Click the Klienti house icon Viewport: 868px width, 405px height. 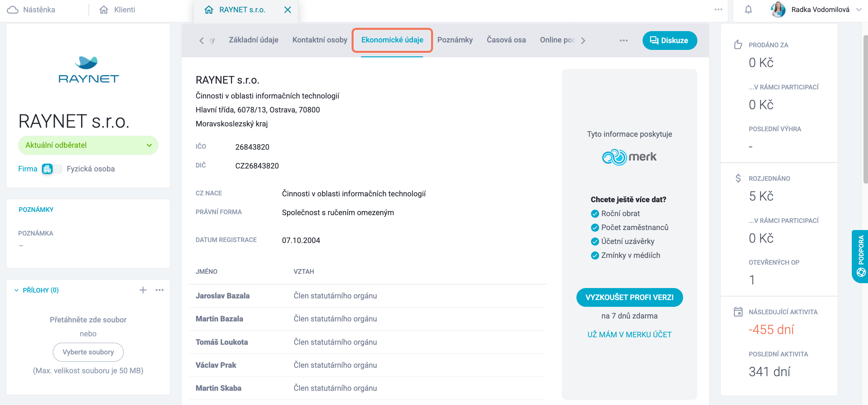point(104,10)
